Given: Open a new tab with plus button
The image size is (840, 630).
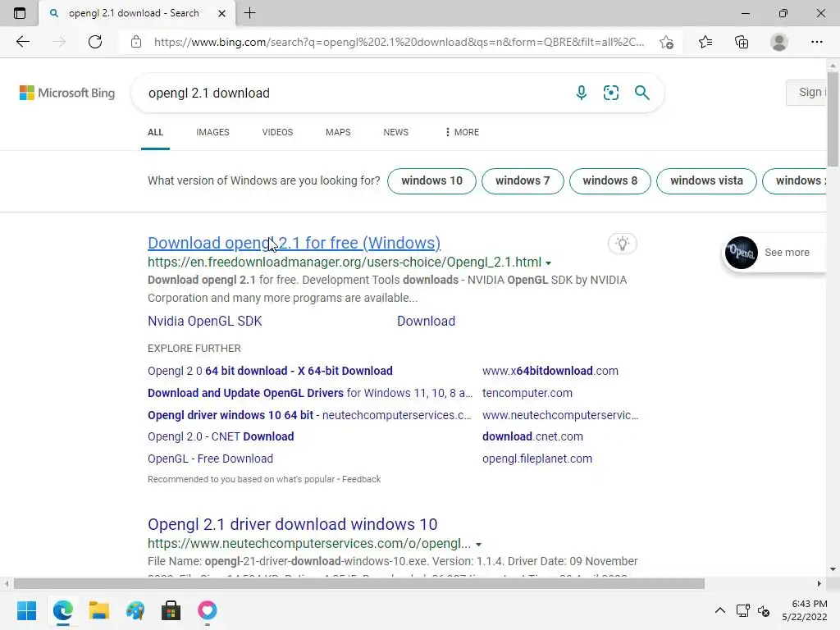Looking at the screenshot, I should coord(249,13).
